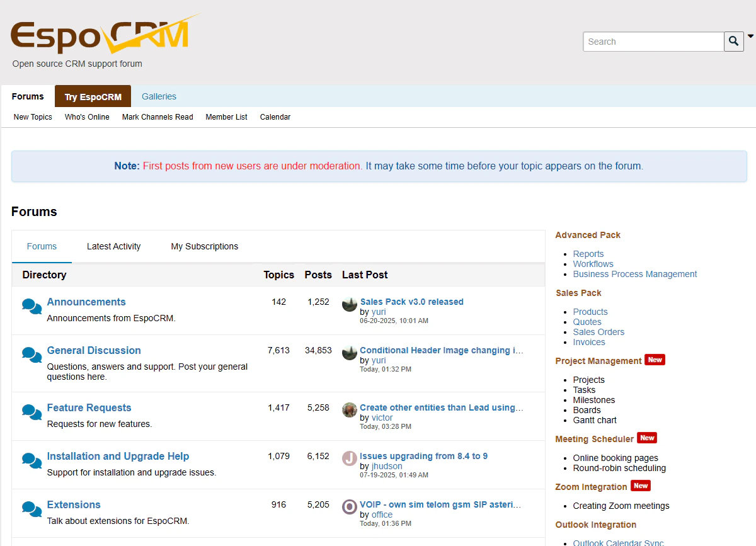The image size is (756, 546).
Task: Click the 'Gantt chart' list item
Action: [595, 420]
